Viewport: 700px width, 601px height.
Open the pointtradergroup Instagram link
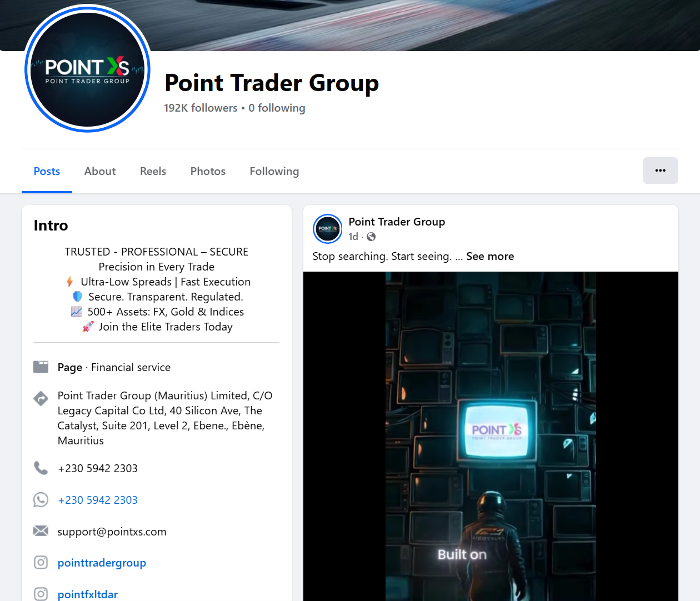(x=102, y=563)
